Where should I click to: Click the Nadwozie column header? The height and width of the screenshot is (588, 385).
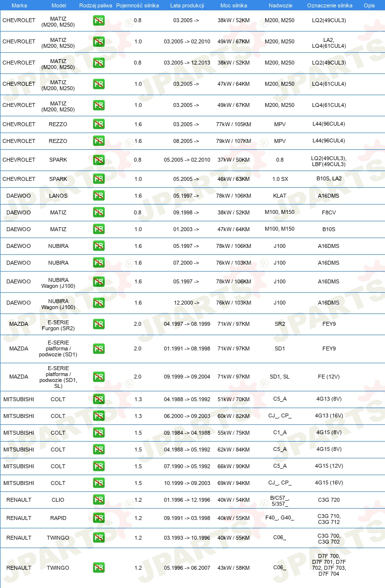pos(281,5)
